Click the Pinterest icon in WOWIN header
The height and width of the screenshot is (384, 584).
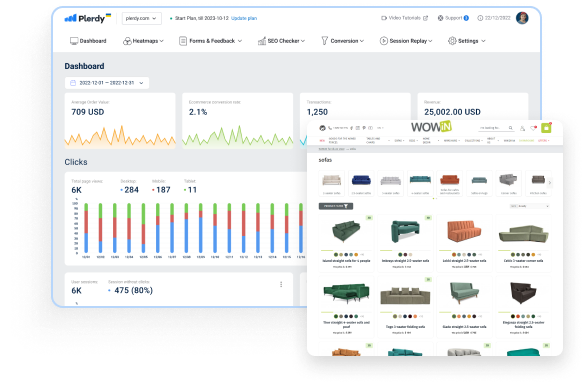[364, 128]
